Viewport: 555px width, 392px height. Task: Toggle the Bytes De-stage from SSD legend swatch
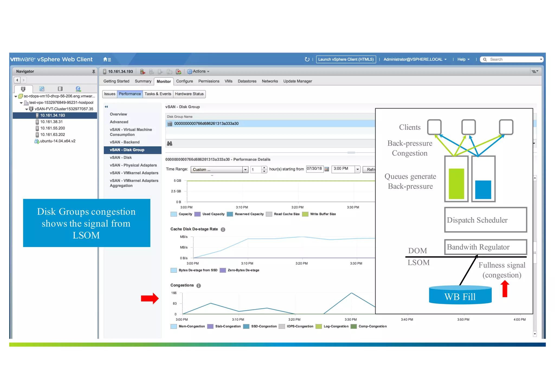pyautogui.click(x=174, y=270)
